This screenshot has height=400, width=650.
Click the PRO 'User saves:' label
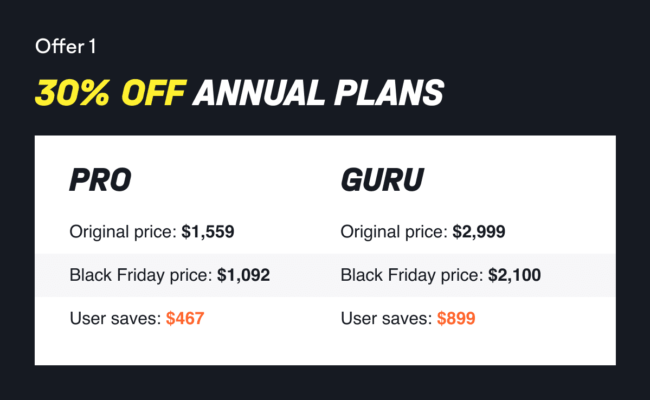[x=114, y=318]
